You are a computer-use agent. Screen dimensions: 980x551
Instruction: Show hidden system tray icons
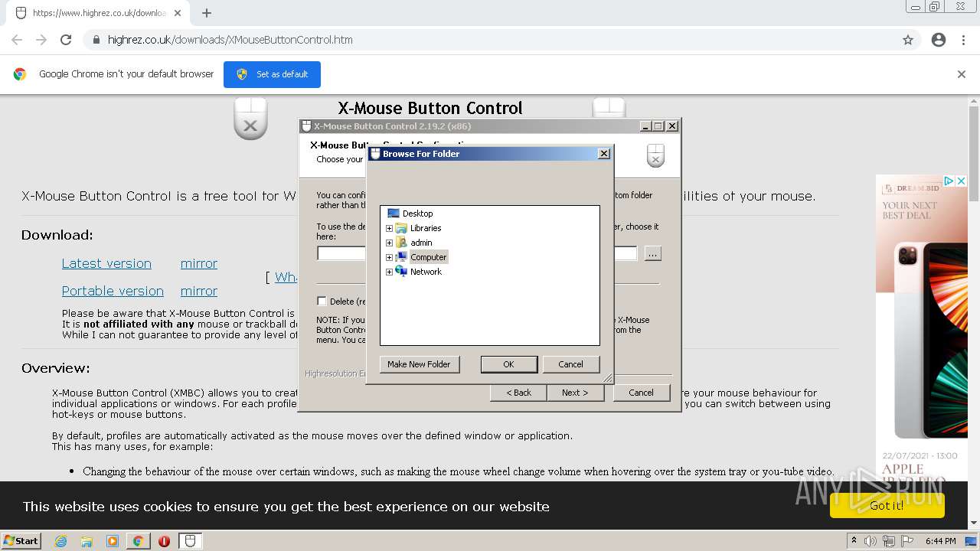point(854,541)
